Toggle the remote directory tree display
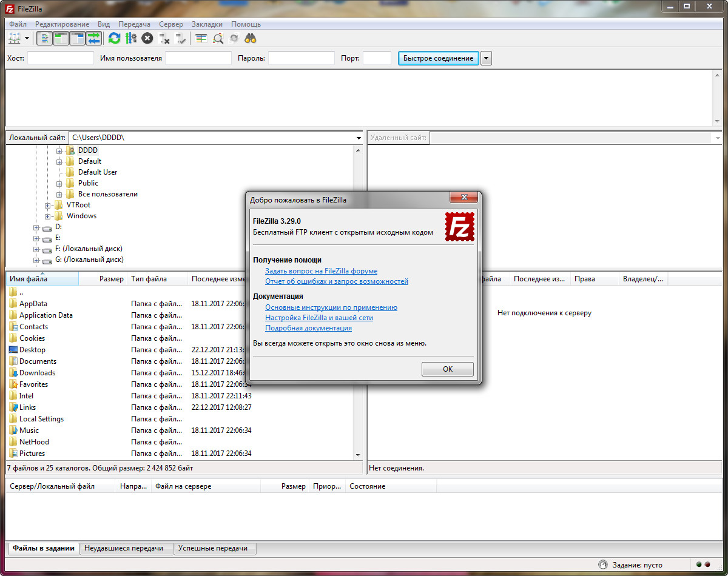Screen dimensions: 728x576 (x=77, y=38)
